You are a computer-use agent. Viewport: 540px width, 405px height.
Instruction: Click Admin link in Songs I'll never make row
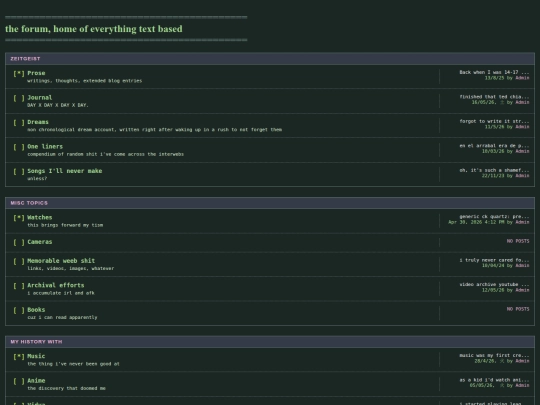522,176
